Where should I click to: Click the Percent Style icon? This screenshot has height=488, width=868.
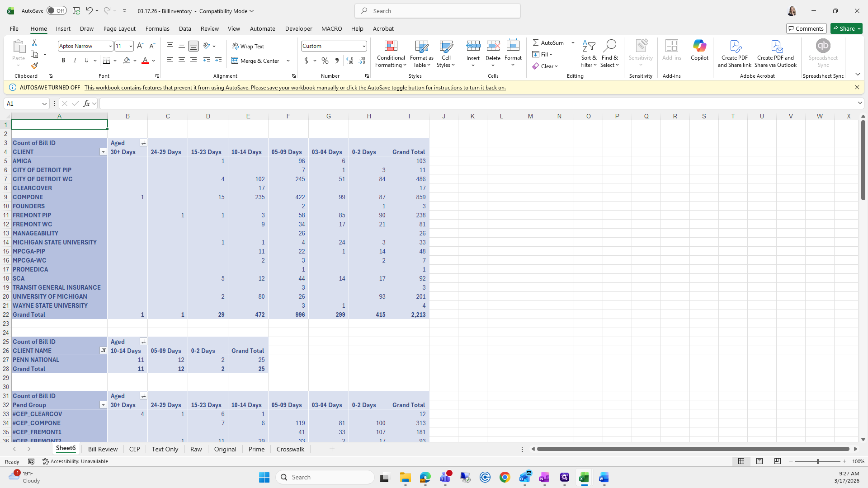click(x=325, y=61)
